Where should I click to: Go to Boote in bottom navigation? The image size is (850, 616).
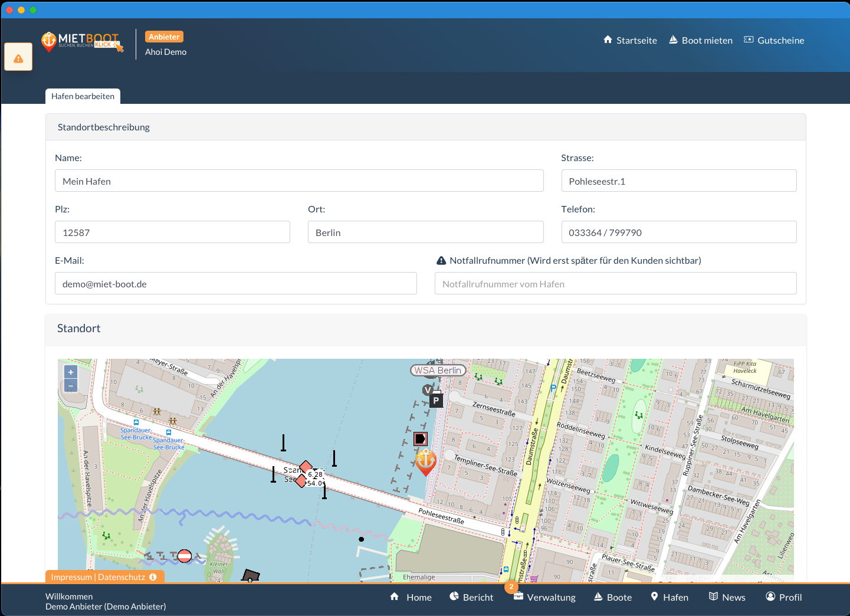click(612, 597)
